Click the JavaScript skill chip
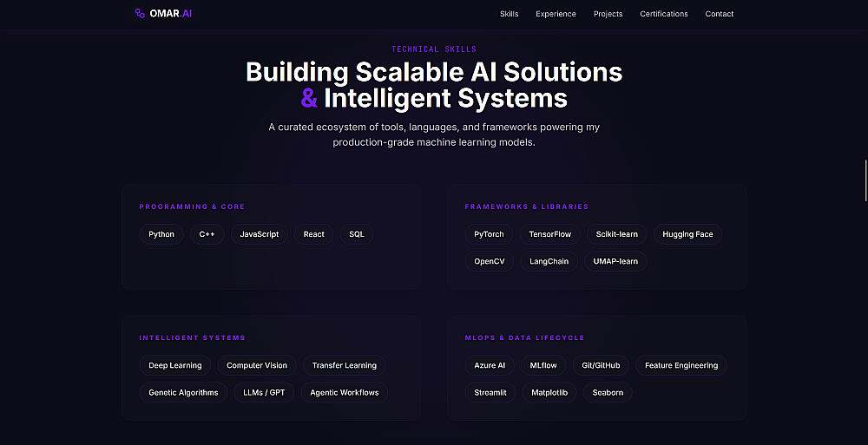The height and width of the screenshot is (445, 868). (260, 234)
